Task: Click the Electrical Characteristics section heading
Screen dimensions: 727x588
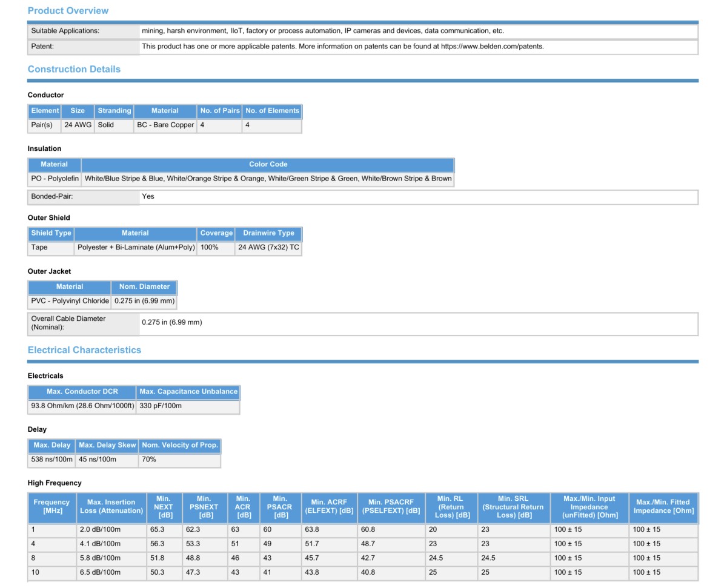Action: (x=84, y=350)
